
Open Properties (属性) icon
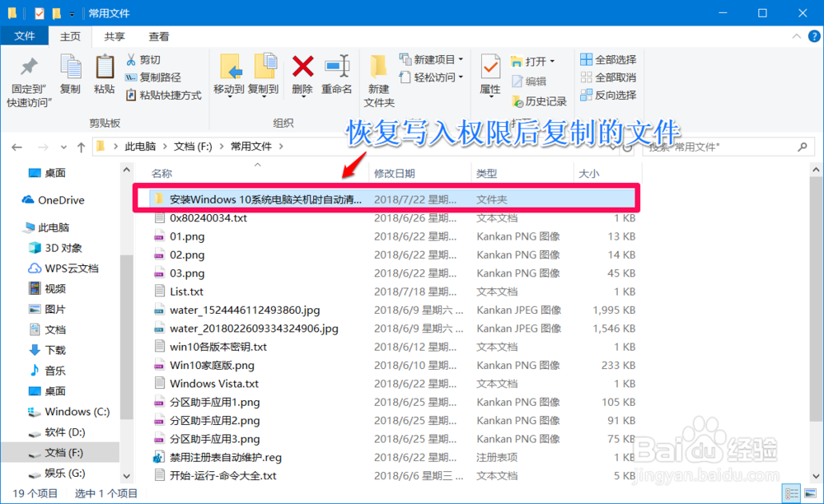click(490, 76)
